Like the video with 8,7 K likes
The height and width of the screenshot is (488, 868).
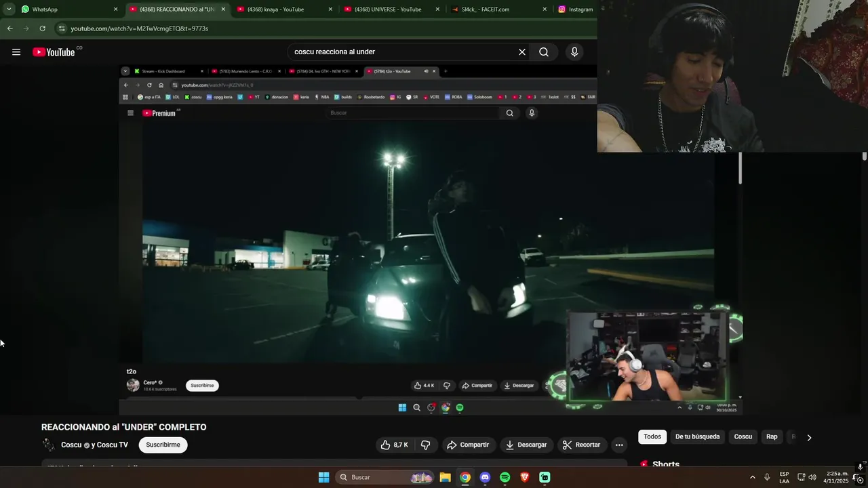pos(395,445)
